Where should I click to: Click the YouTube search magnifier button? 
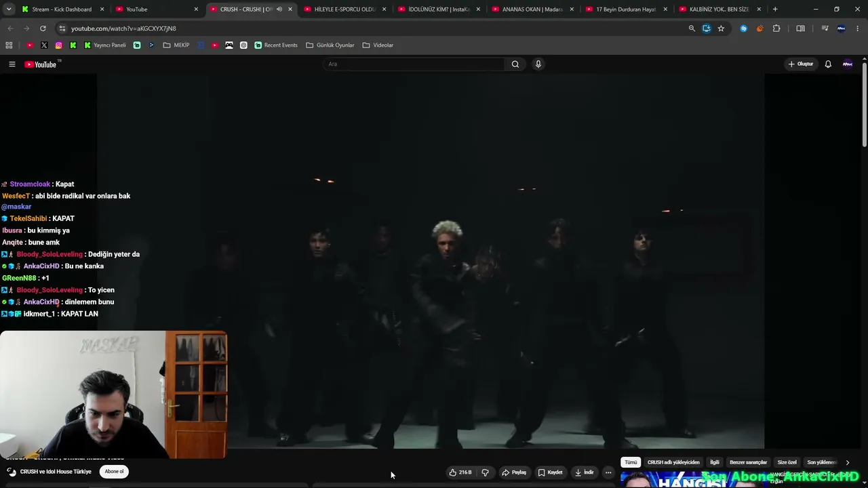pos(515,64)
